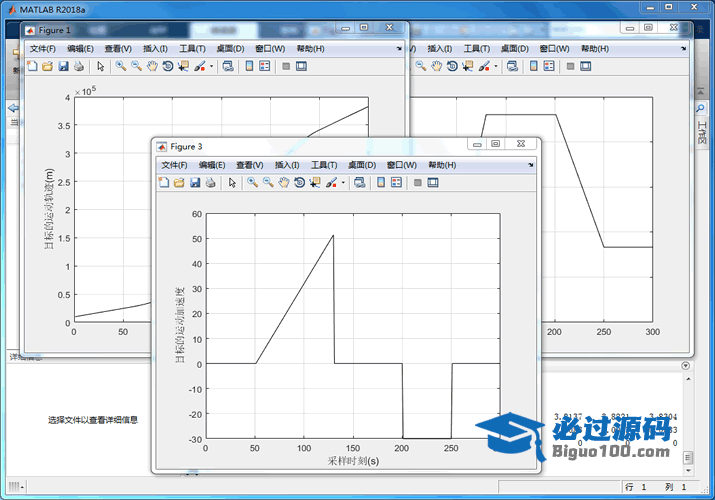Dock Figure 3 using menu bar arrow

click(531, 165)
